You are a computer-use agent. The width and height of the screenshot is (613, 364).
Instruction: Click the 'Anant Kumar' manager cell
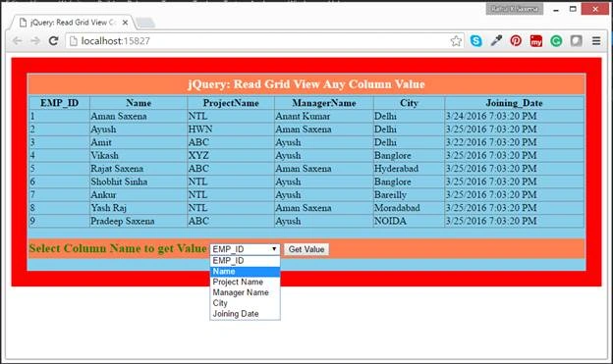(x=324, y=117)
